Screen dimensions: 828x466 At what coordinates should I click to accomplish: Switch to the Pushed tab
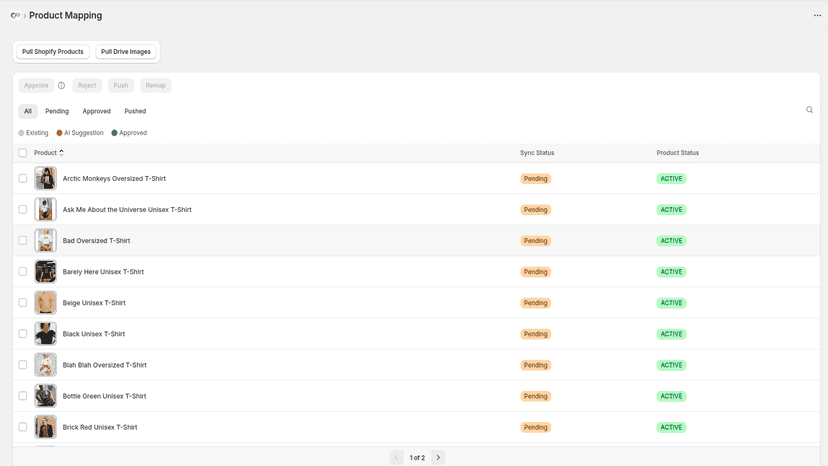pos(135,111)
